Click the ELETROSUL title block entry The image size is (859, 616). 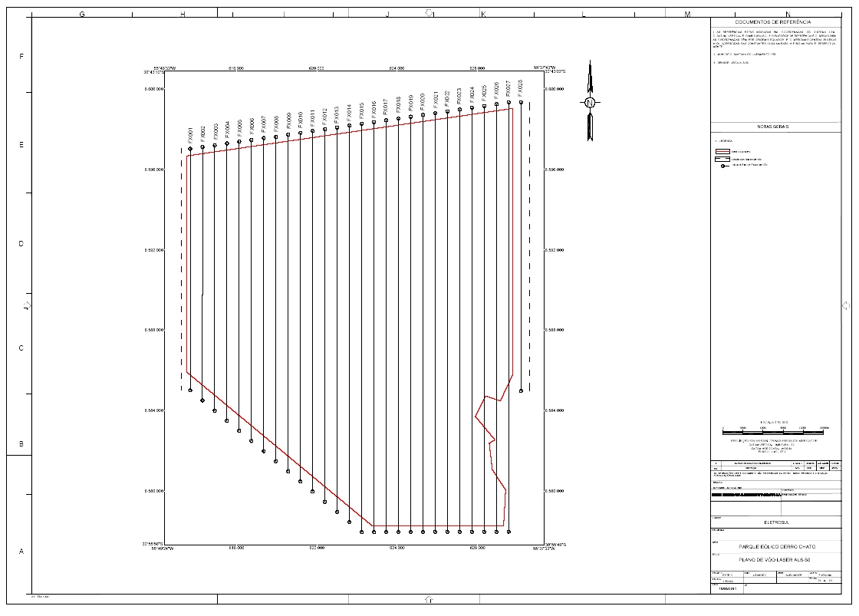pyautogui.click(x=777, y=523)
